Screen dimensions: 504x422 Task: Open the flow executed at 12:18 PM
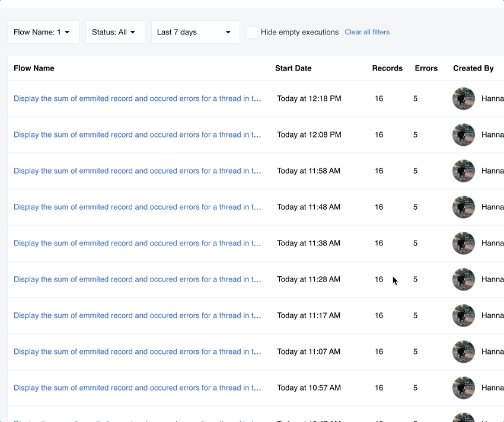tap(138, 98)
